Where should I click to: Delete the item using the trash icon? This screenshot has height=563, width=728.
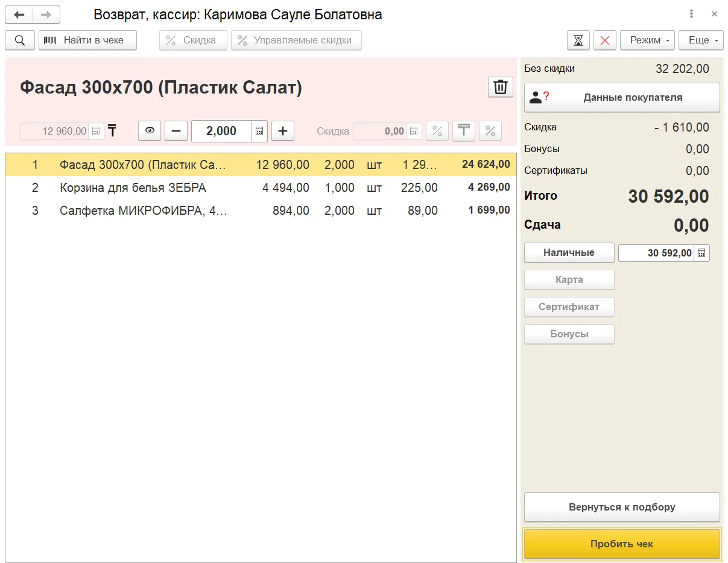tap(501, 87)
